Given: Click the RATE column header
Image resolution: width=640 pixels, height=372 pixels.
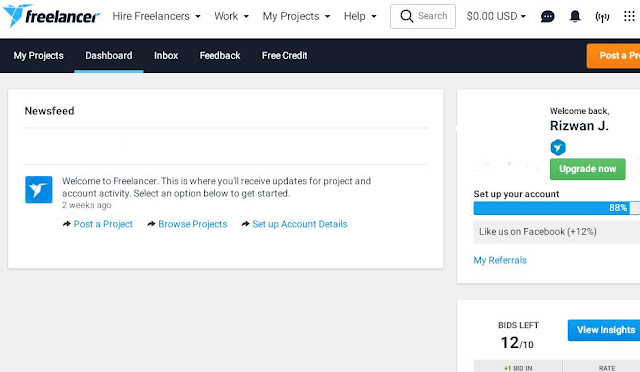Looking at the screenshot, I should point(607,368).
